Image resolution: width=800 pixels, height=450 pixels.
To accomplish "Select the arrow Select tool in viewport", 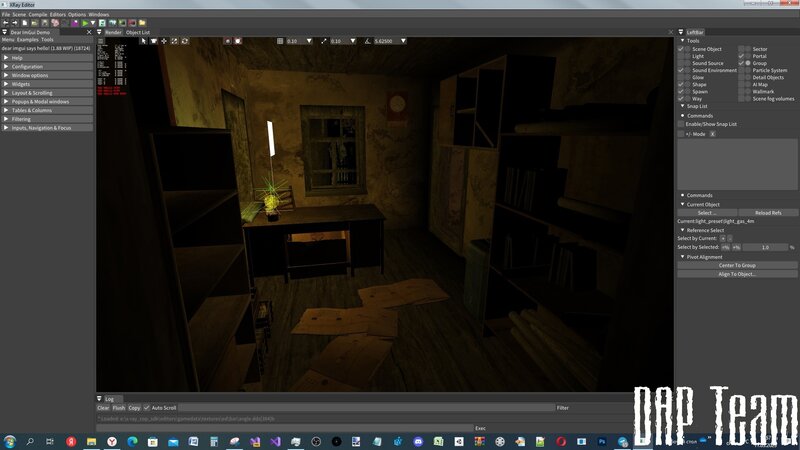I will 143,41.
